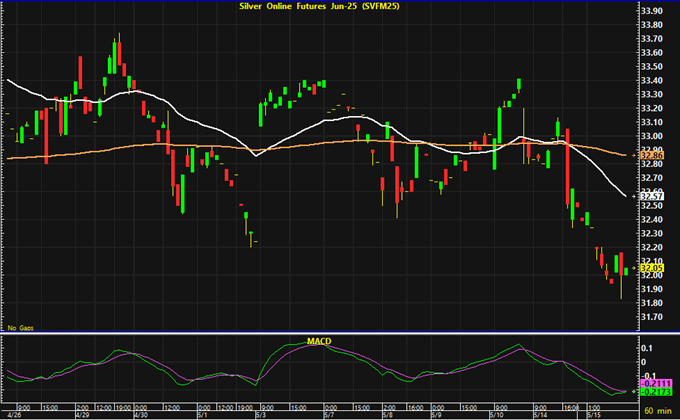Open the 60 min interval selector
Image resolution: width=680 pixels, height=420 pixels.
[658, 411]
